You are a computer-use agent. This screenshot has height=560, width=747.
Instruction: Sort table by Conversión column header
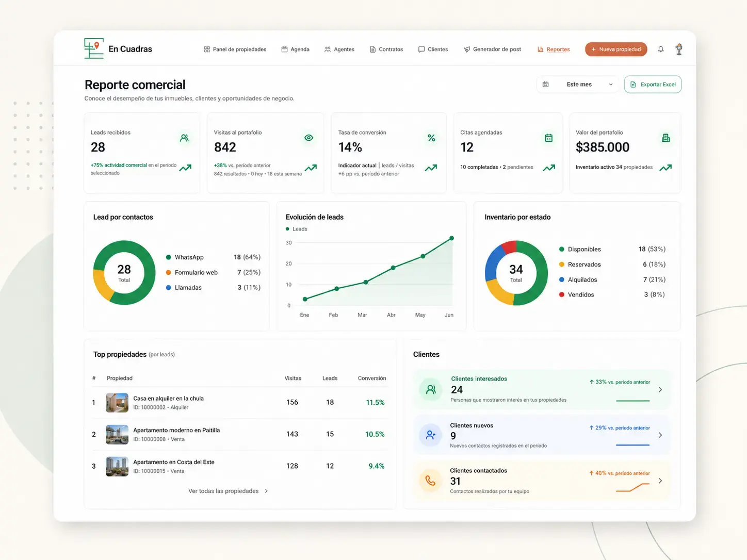(x=372, y=378)
